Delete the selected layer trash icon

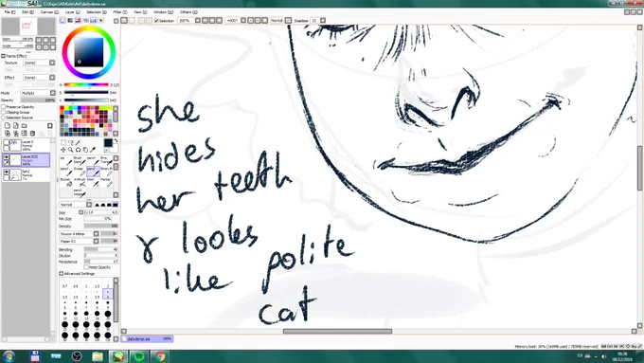pyautogui.click(x=33, y=134)
